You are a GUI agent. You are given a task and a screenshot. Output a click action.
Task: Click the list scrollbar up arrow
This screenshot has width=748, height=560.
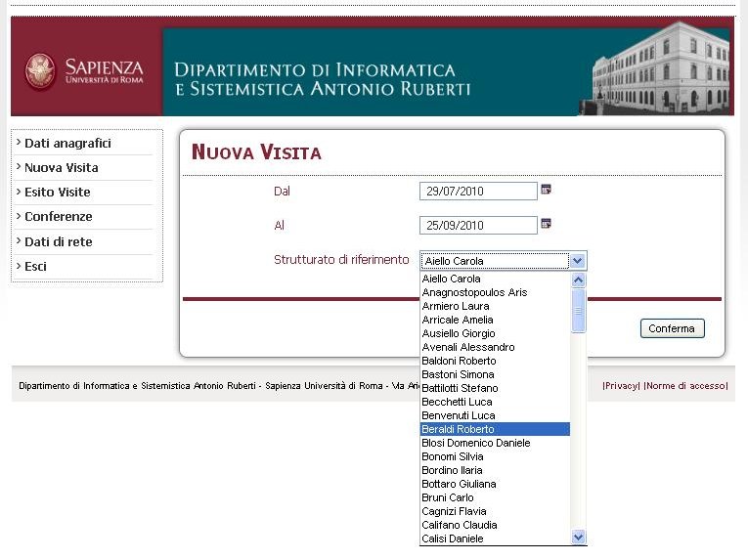point(578,280)
